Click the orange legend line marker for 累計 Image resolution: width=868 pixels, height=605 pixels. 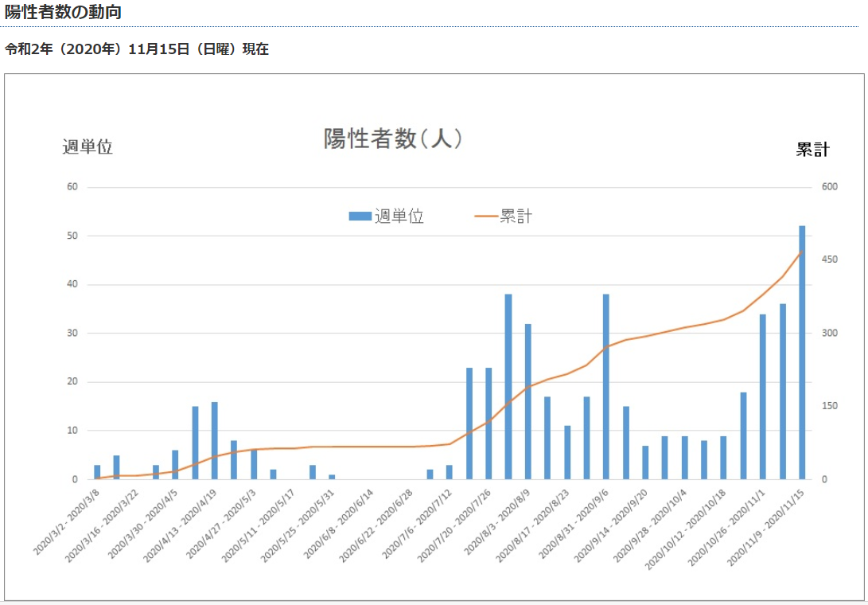pyautogui.click(x=486, y=216)
